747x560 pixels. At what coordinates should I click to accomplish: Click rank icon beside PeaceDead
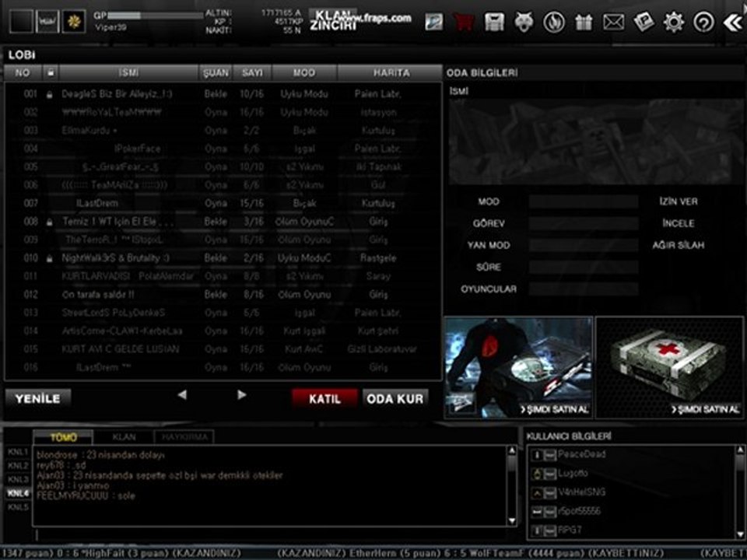pos(538,455)
